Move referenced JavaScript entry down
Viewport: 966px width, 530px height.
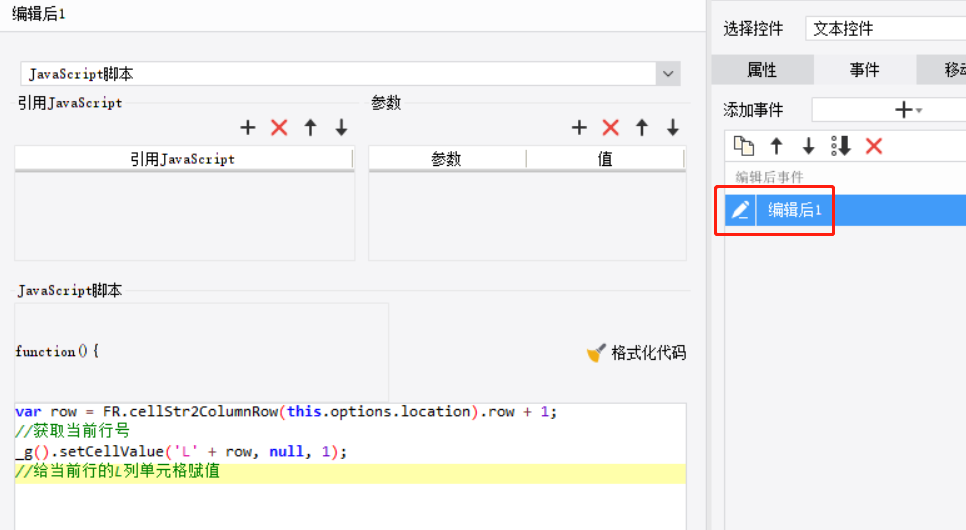pyautogui.click(x=341, y=128)
